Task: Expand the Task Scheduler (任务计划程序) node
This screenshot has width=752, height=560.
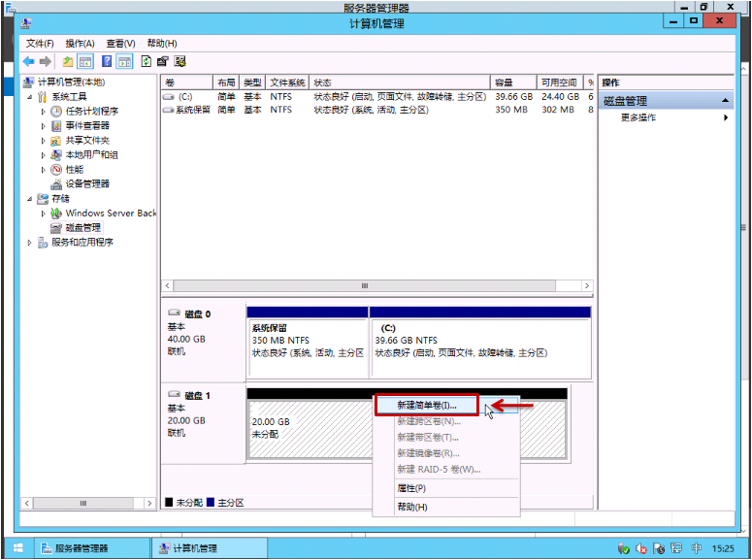Action: (43, 112)
